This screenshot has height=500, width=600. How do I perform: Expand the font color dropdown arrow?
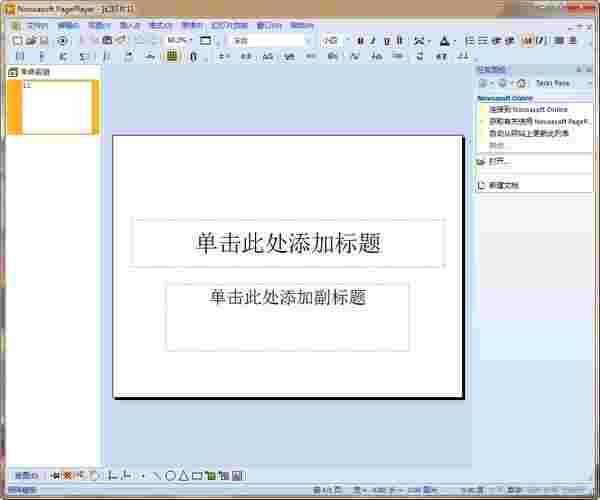coord(454,41)
